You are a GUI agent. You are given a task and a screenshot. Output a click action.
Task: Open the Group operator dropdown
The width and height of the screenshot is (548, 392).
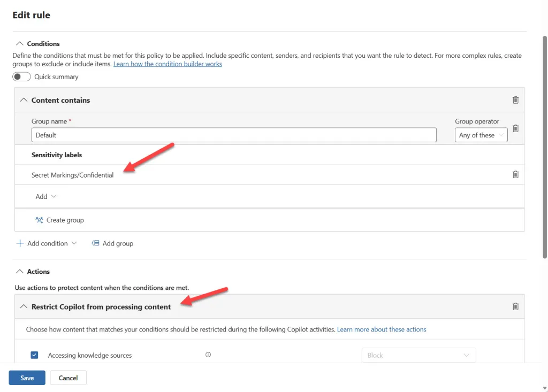(x=481, y=135)
